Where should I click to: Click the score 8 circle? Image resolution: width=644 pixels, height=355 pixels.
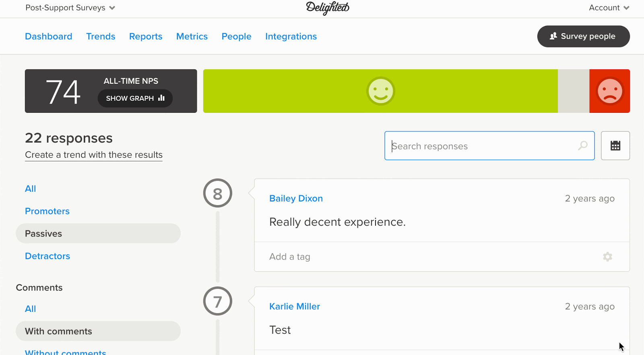pos(218,193)
